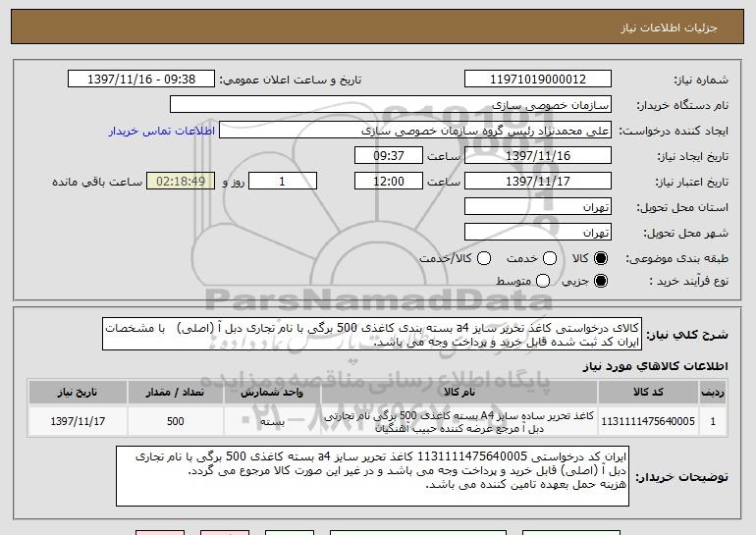Click the طبقه بندی موضوعی label

[676, 259]
